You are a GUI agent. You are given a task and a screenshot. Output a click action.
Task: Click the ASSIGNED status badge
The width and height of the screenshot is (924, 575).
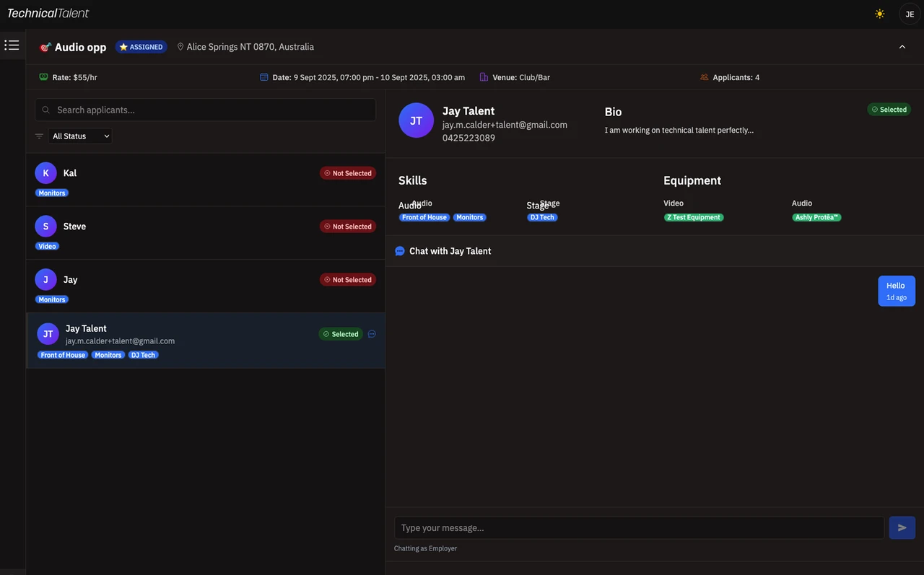(x=141, y=47)
